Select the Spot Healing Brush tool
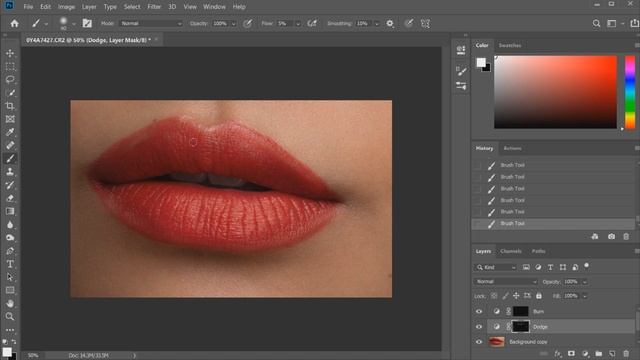The image size is (640, 360). click(x=10, y=145)
